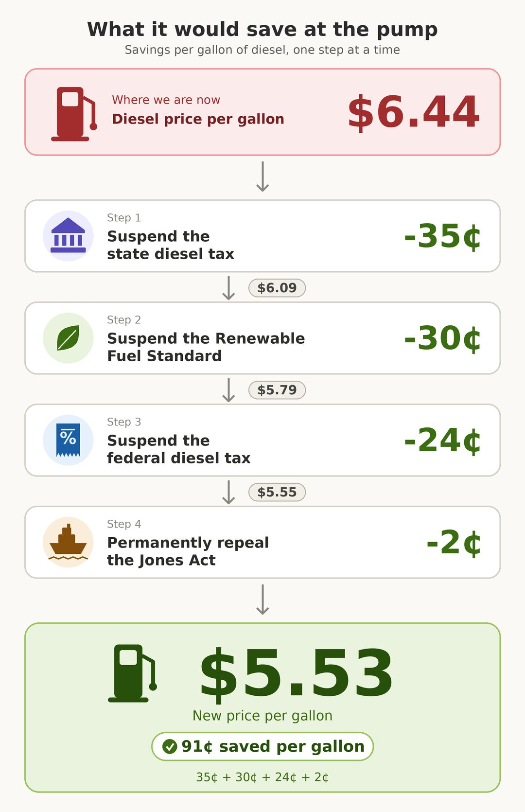Click the arrow below the $6.44 card

point(262,177)
